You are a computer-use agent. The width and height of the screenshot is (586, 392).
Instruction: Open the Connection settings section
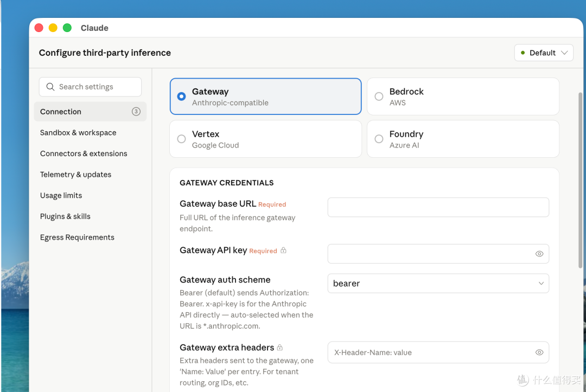90,112
